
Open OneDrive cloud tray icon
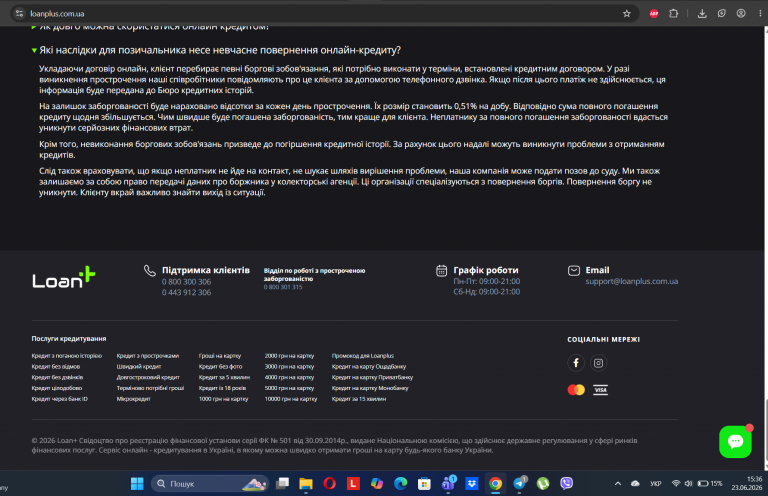(x=635, y=484)
